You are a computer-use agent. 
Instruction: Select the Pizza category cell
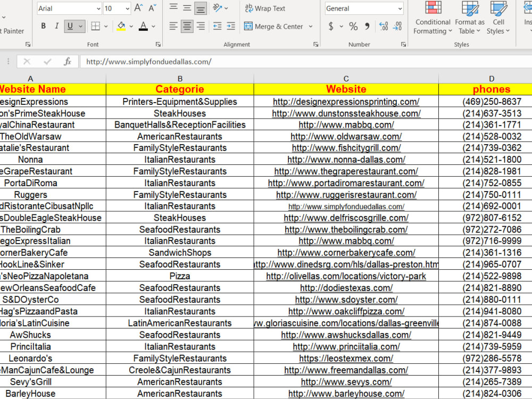[180, 276]
